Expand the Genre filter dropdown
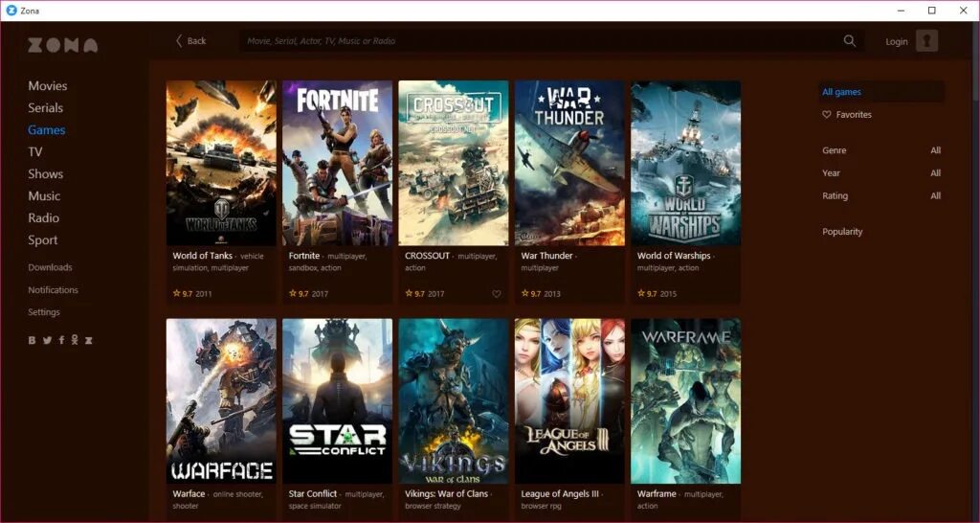This screenshot has width=980, height=523. coord(881,150)
